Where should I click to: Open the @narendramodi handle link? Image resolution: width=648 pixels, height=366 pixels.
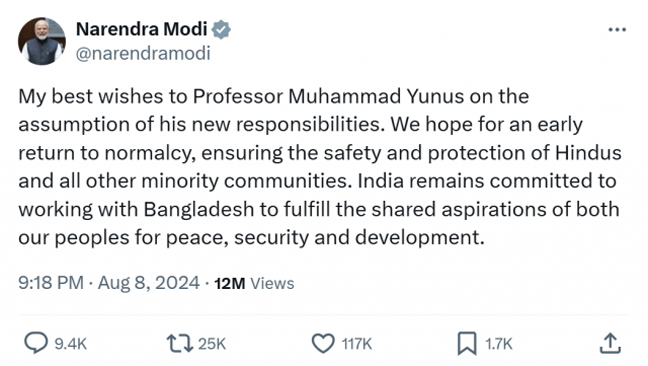(143, 53)
